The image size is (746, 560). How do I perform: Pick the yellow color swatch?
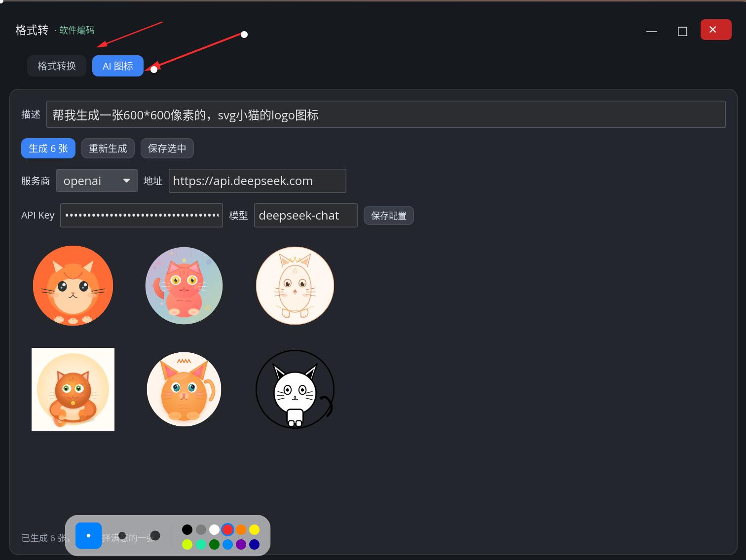tap(254, 530)
